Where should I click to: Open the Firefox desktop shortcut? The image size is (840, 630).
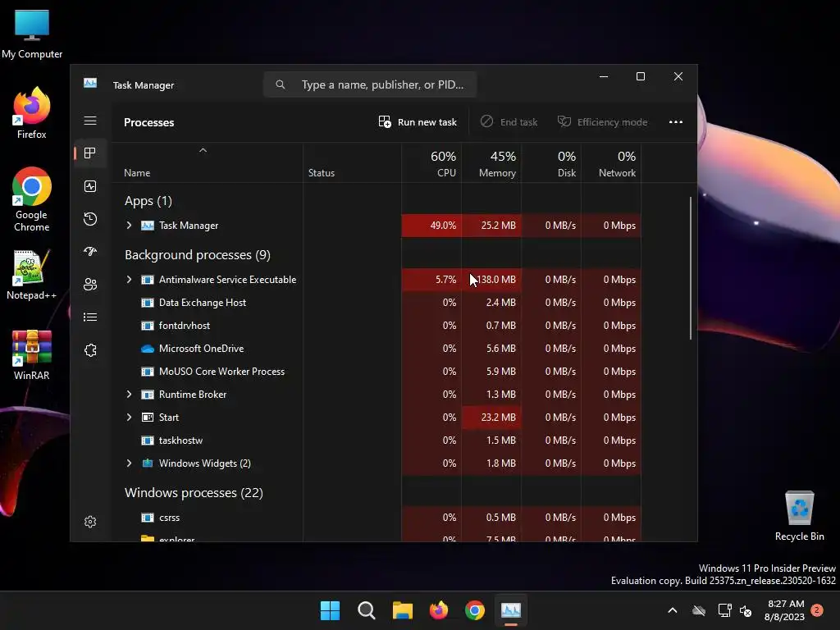32,113
